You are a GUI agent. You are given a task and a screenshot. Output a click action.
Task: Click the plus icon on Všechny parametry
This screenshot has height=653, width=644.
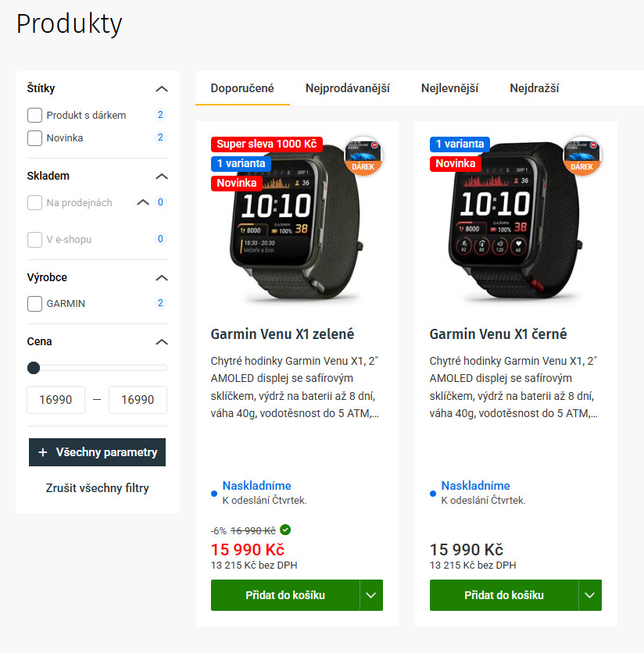pyautogui.click(x=42, y=452)
